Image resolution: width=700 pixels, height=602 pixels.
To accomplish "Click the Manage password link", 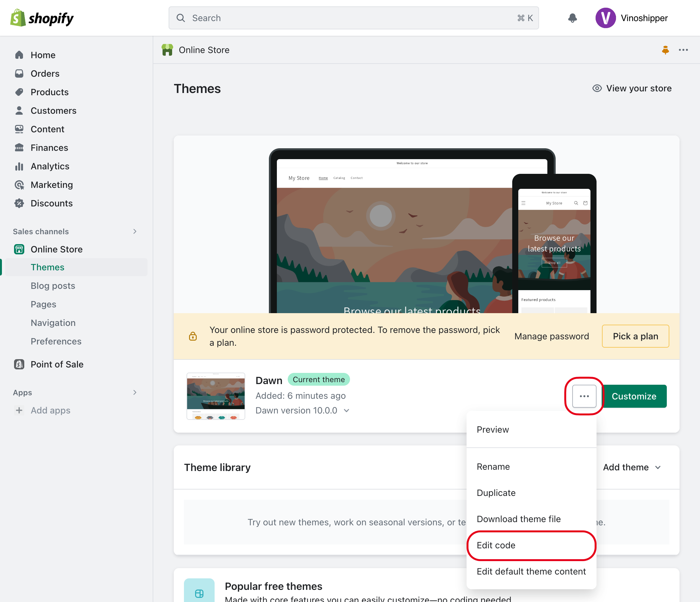I will point(552,336).
